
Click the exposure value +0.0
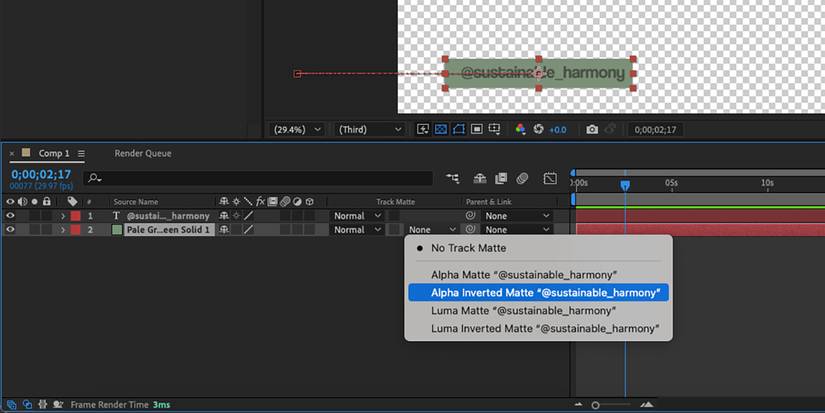(558, 129)
